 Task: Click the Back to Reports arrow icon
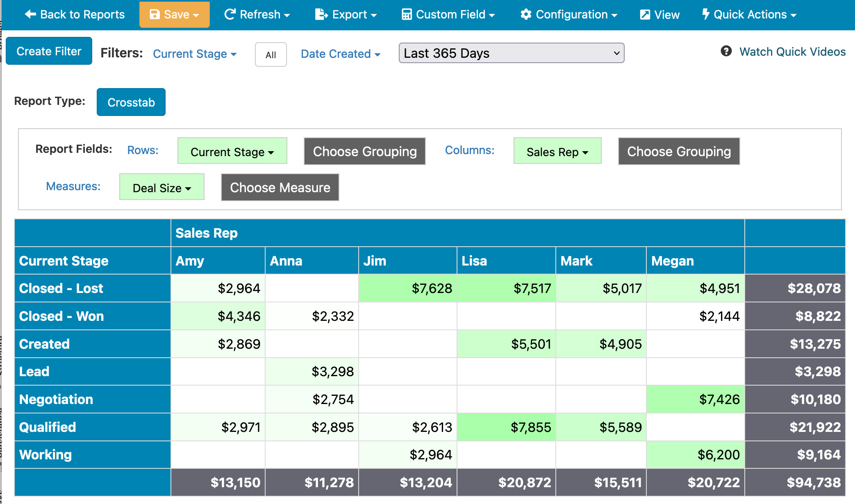click(x=30, y=14)
